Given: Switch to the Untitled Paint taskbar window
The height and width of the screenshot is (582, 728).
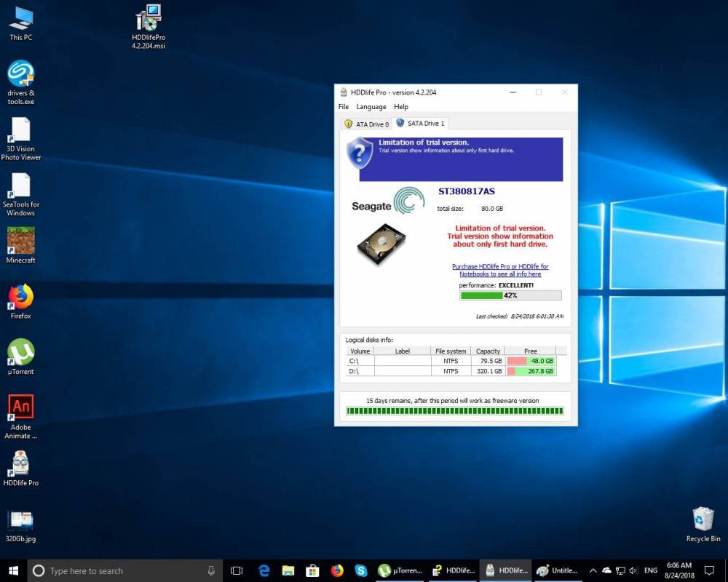Looking at the screenshot, I should click(557, 570).
